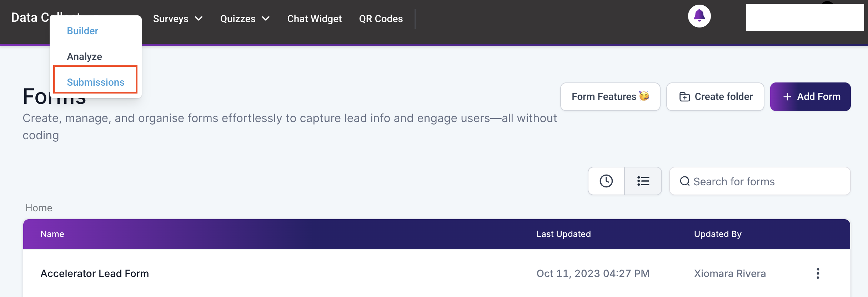
Task: Go to Chat Widget
Action: [x=315, y=19]
